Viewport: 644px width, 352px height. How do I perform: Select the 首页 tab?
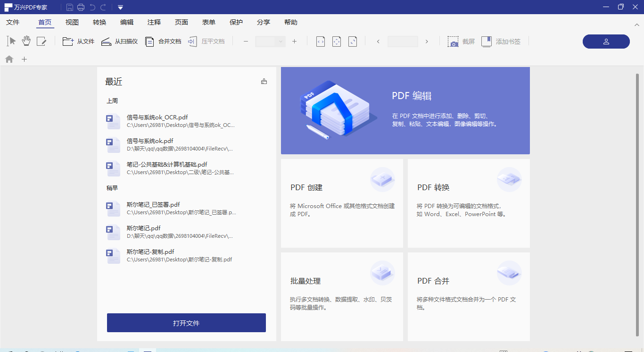tap(45, 22)
